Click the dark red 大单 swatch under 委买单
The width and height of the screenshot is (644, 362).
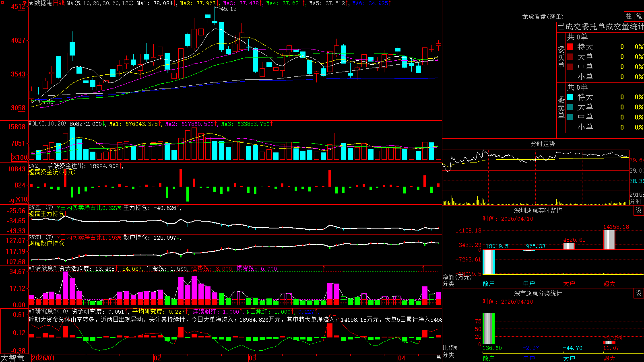[570, 57]
